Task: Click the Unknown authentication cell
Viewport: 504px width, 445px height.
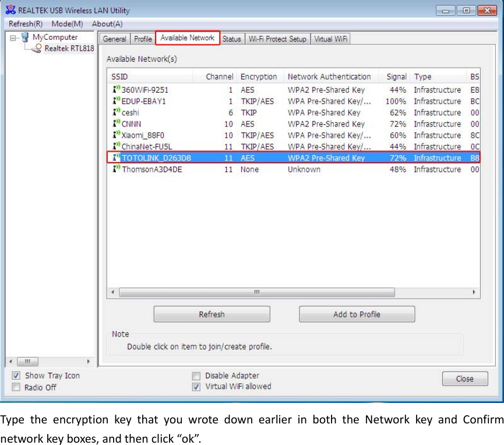Action: [x=304, y=169]
